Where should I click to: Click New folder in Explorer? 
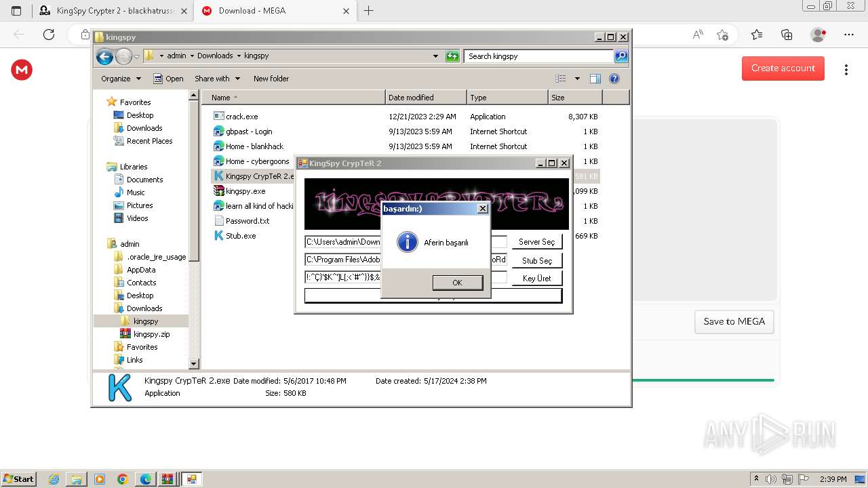pyautogui.click(x=271, y=79)
